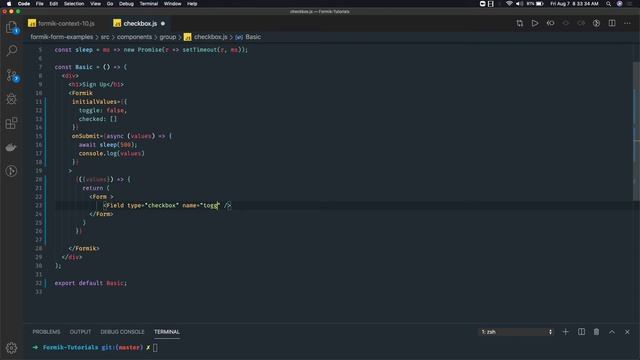Open the Apple menu
The height and width of the screenshot is (360, 640).
[9, 4]
